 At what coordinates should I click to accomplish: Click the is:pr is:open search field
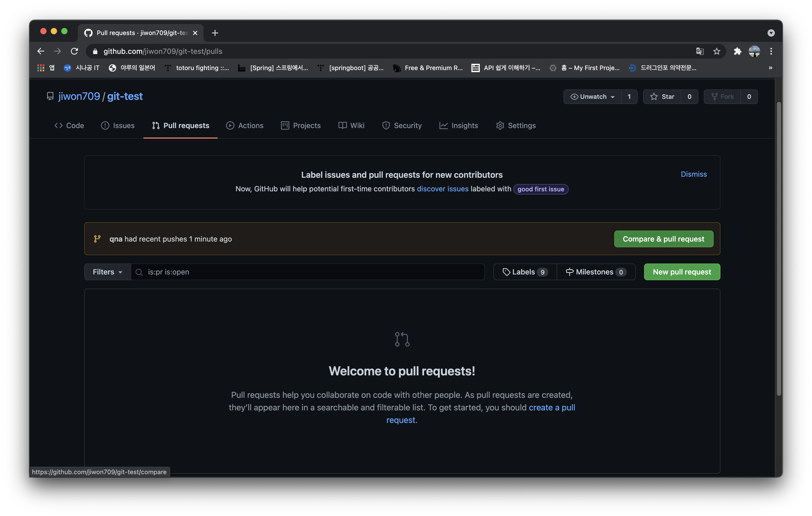coord(308,272)
